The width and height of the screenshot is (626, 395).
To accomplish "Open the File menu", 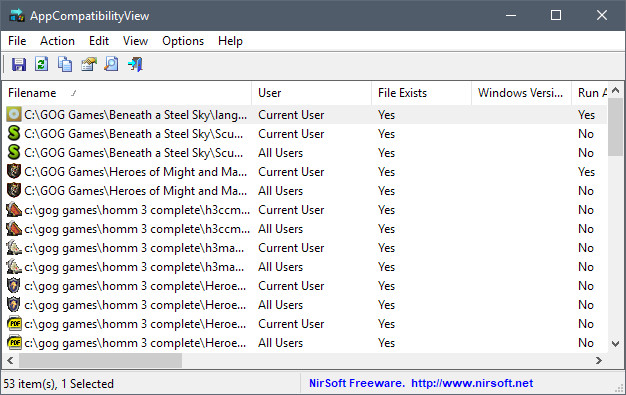I will (17, 41).
